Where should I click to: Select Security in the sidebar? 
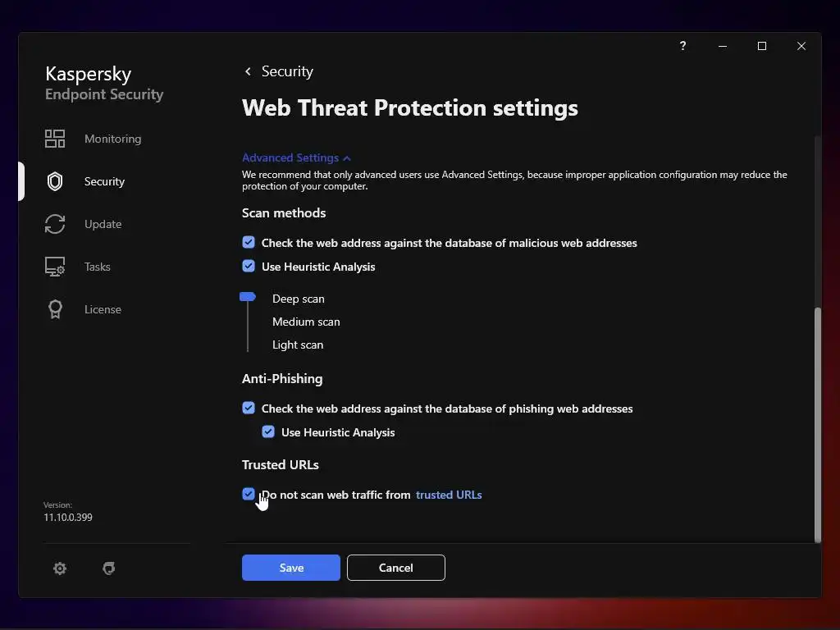[104, 181]
